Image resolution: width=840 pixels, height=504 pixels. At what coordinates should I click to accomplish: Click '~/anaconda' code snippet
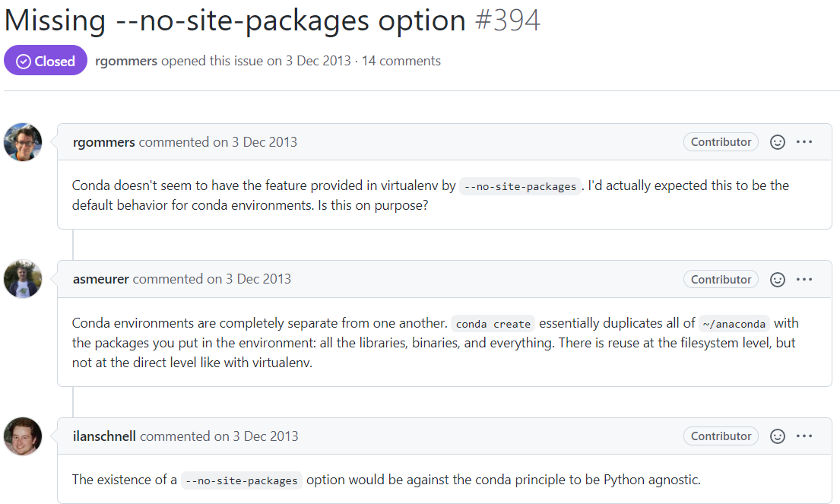click(734, 324)
